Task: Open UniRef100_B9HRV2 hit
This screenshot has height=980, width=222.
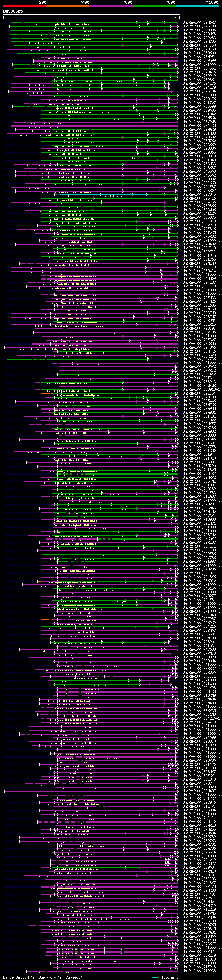Action: (x=199, y=477)
